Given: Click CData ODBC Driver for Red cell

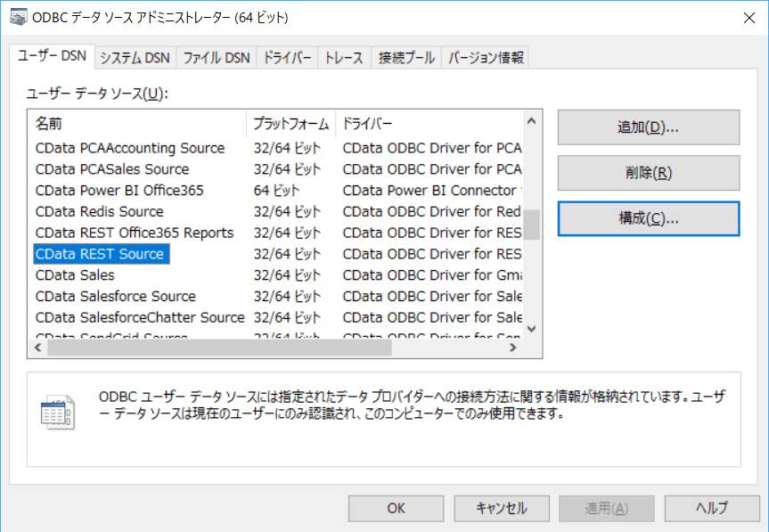Looking at the screenshot, I should click(431, 211).
